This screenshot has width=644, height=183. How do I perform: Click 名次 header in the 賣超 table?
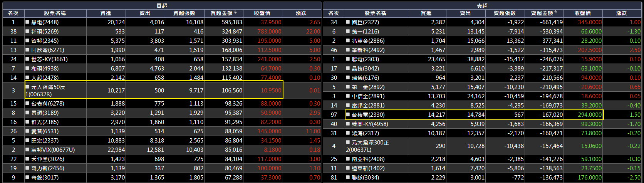click(334, 13)
